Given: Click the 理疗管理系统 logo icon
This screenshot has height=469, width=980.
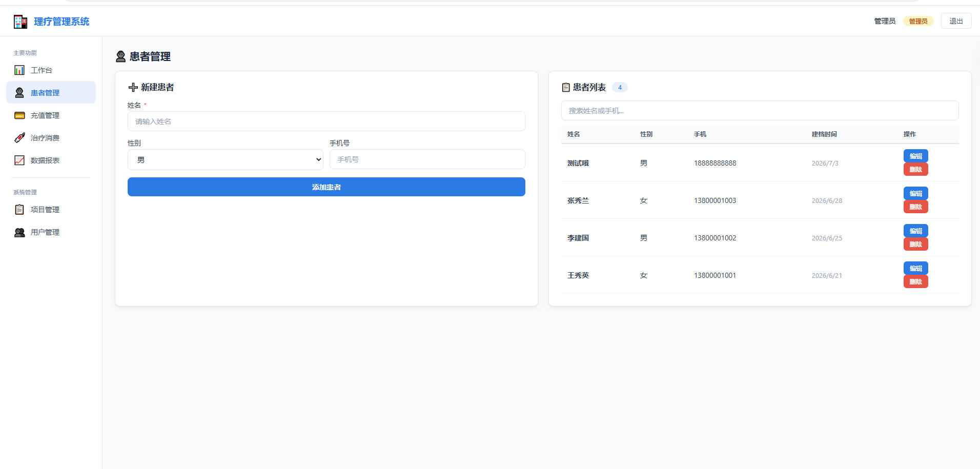Looking at the screenshot, I should coord(21,22).
